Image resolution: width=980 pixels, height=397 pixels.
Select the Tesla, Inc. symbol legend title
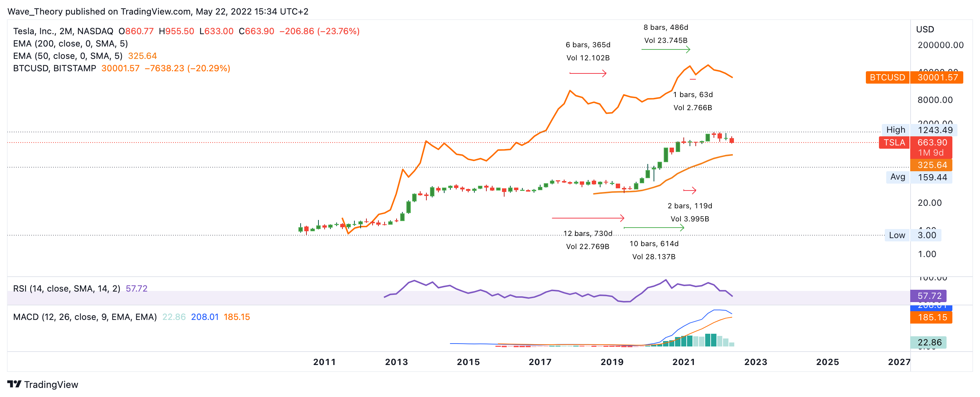tap(63, 31)
